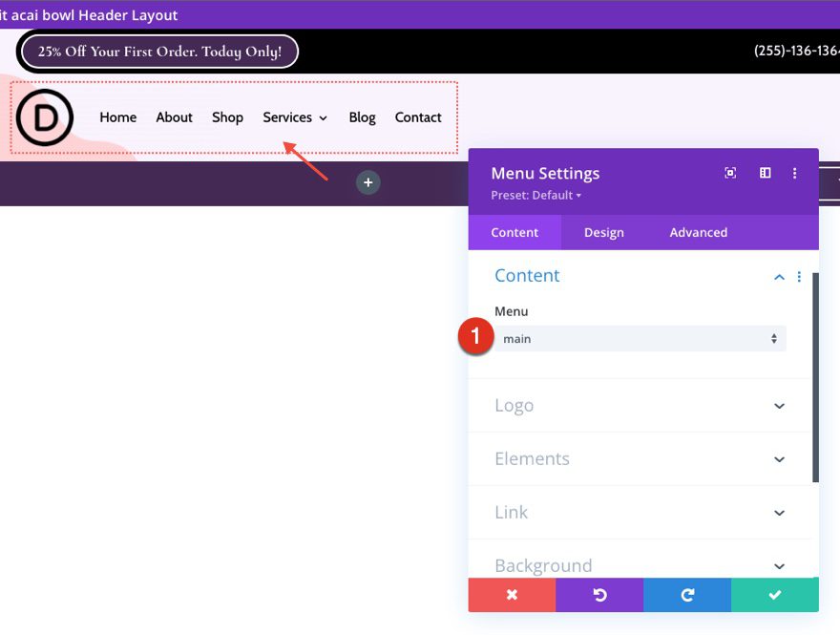
Task: Open the Menu selection dropdown showing main
Action: (x=640, y=338)
